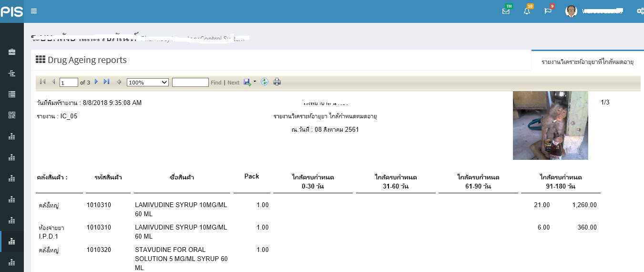
Task: Click the find text input field
Action: click(190, 83)
